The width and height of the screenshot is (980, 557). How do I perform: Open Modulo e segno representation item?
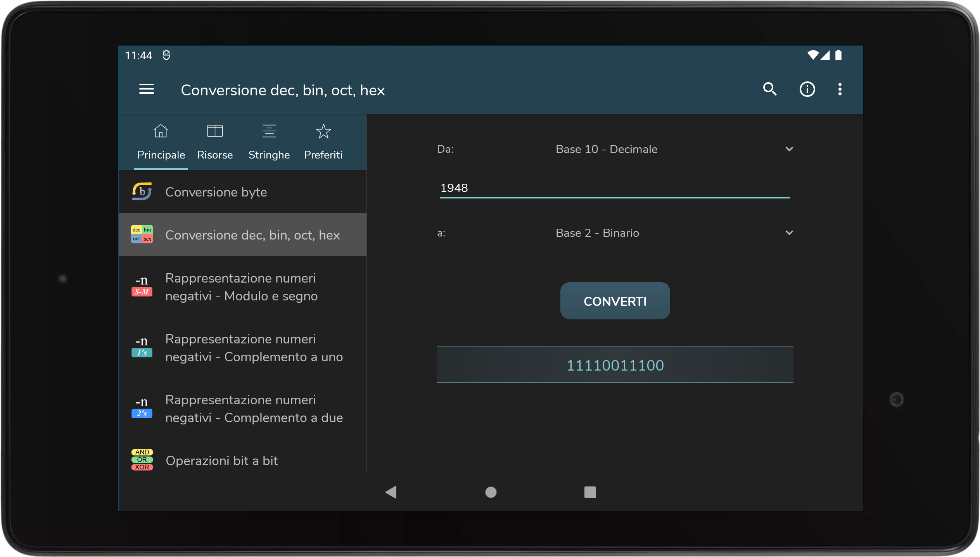click(243, 287)
